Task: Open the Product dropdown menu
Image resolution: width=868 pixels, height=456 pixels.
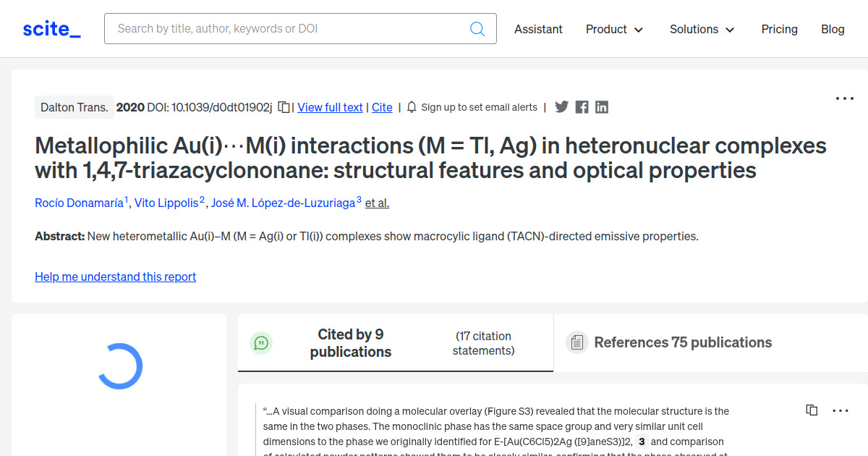Action: pyautogui.click(x=614, y=30)
